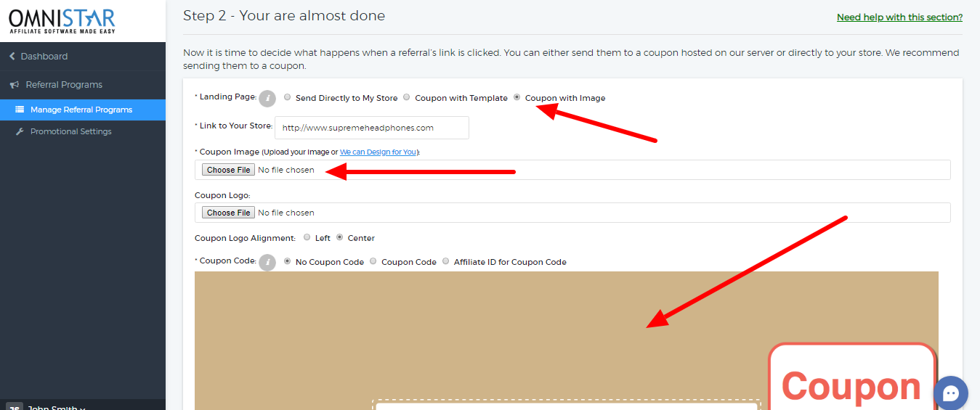This screenshot has width=980, height=410.
Task: Go to Manage Referral Programs
Action: [83, 110]
